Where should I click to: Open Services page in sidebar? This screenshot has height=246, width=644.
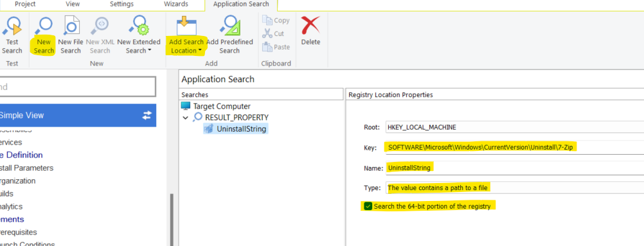(11, 142)
